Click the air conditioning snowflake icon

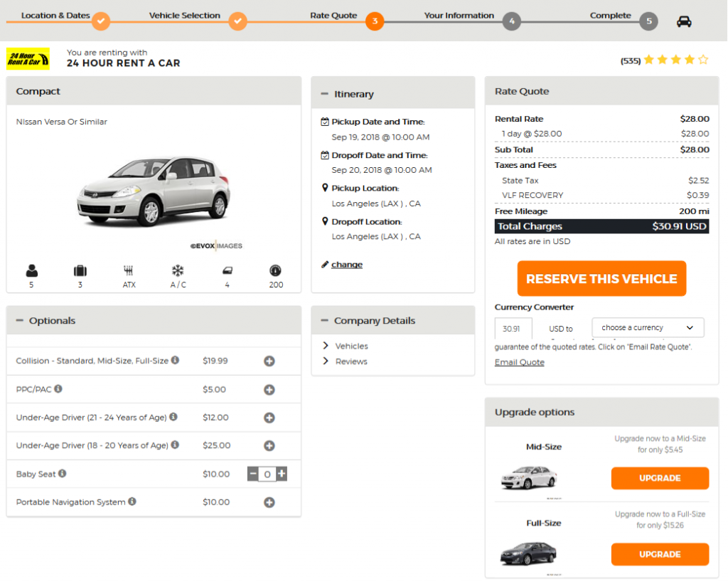[178, 270]
